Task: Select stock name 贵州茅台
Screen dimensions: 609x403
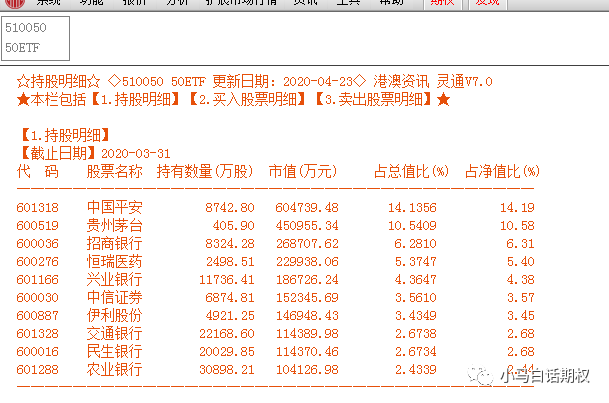Action: coord(115,225)
